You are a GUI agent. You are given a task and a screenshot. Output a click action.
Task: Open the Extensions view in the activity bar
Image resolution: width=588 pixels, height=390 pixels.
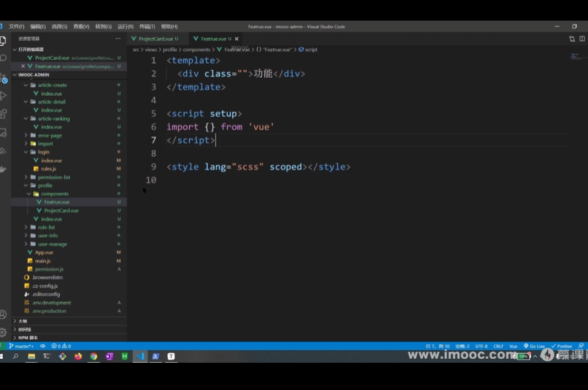3,114
